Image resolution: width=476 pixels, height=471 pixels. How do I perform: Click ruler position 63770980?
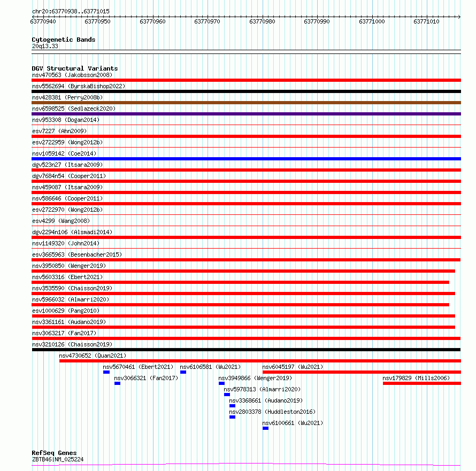(x=262, y=21)
